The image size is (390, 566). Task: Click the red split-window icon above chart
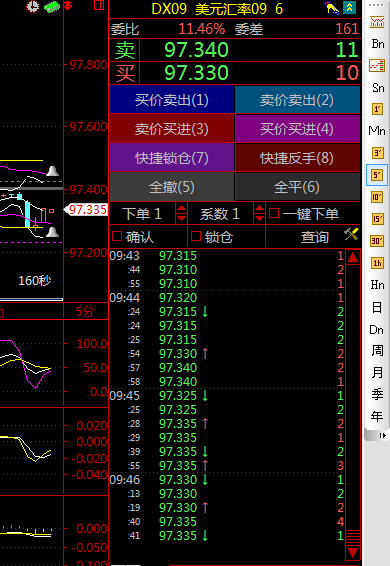(x=99, y=5)
